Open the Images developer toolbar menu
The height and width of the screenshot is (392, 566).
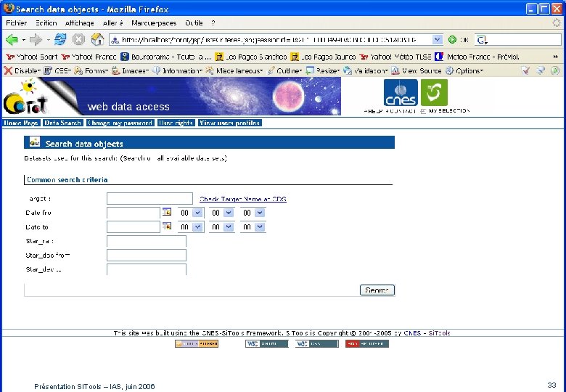click(x=130, y=70)
